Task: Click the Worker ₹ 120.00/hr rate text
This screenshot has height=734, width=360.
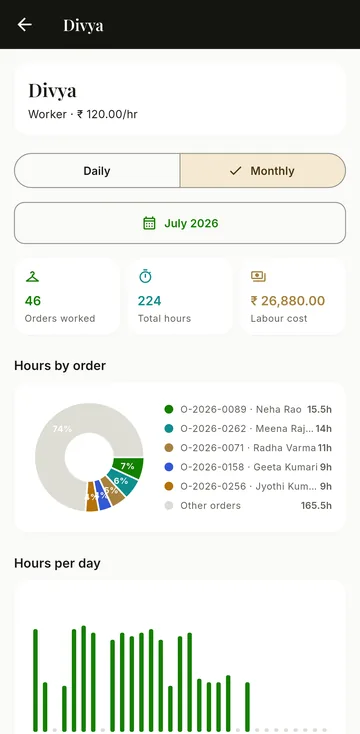Action: click(83, 114)
